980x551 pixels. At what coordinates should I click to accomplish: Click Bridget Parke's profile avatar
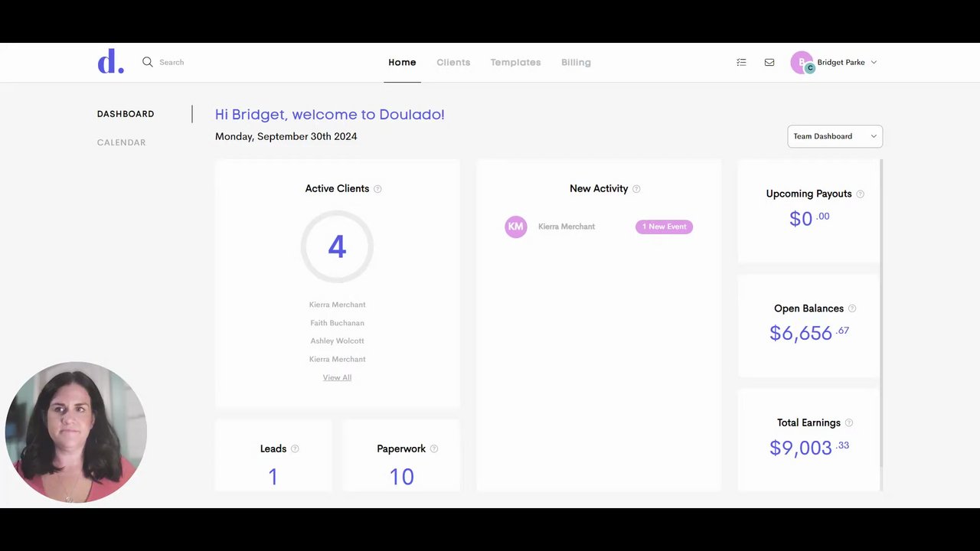coord(802,63)
